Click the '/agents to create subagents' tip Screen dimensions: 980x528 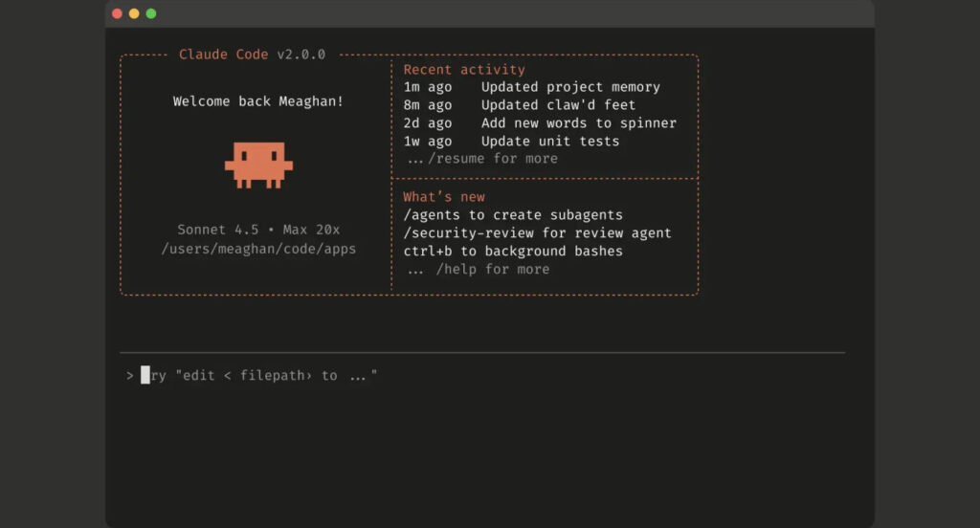(x=512, y=215)
